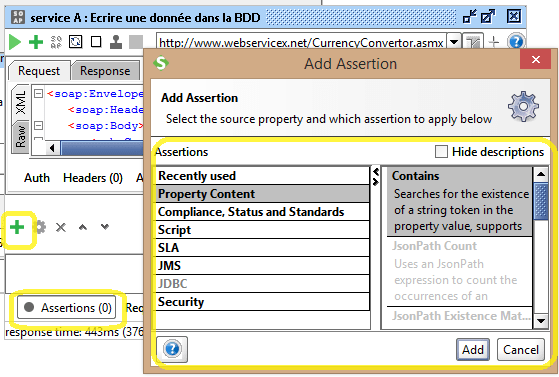Run the request with the green play arrow
The height and width of the screenshot is (377, 559).
click(x=15, y=42)
